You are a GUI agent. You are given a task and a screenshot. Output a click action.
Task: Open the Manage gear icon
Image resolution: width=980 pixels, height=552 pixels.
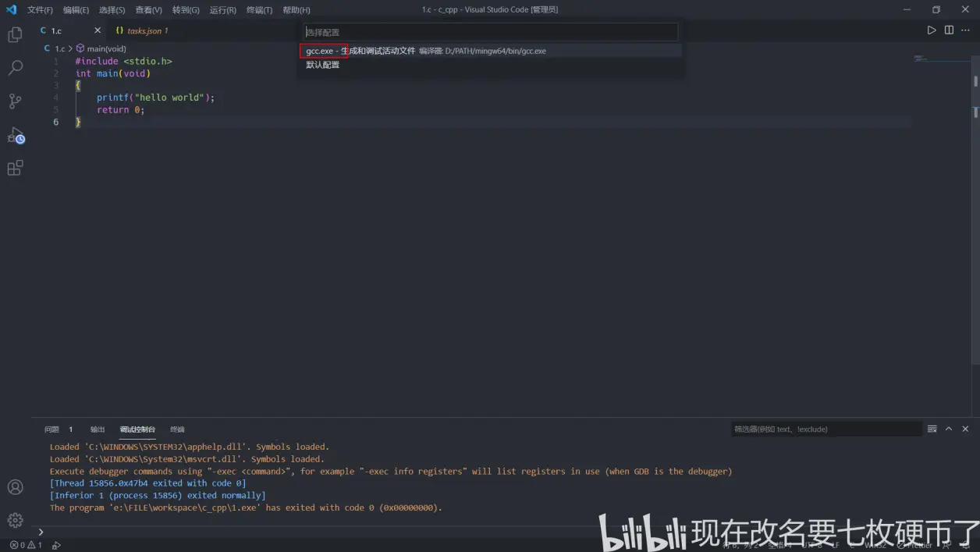(15, 520)
